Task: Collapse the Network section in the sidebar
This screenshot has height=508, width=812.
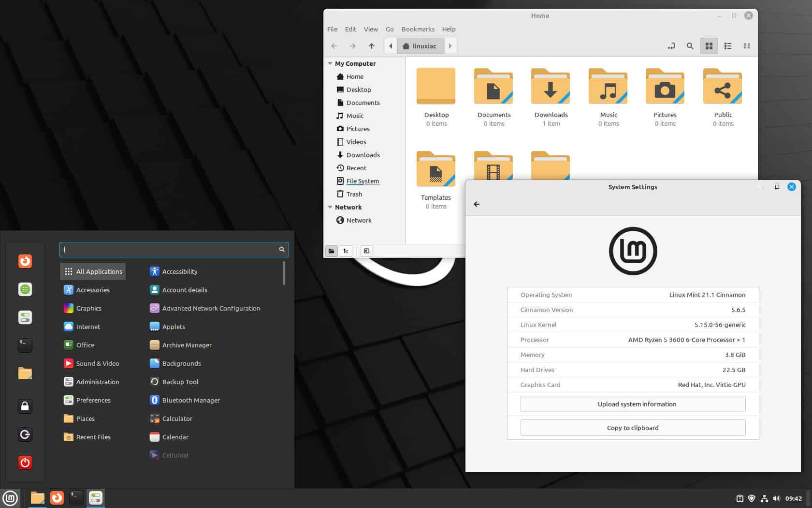Action: tap(331, 207)
